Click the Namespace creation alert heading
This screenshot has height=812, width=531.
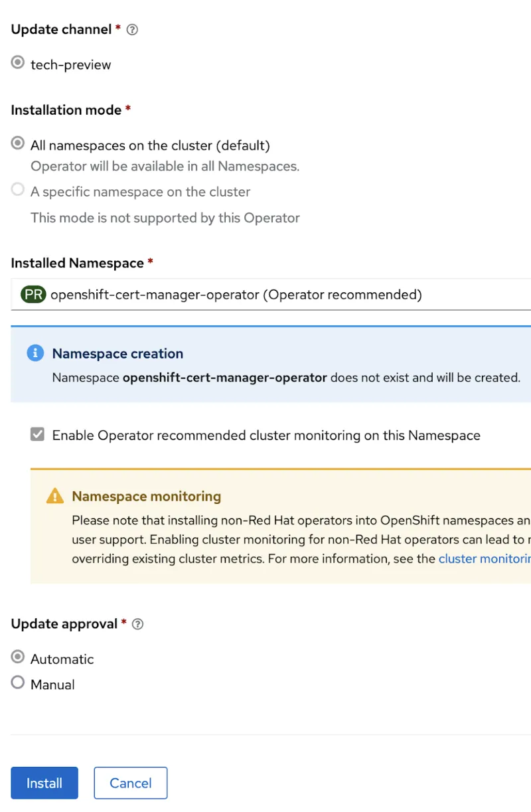click(117, 353)
